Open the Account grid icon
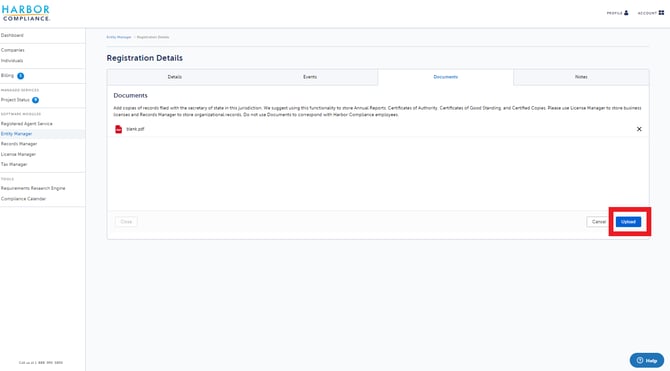The height and width of the screenshot is (371, 670). 661,13
